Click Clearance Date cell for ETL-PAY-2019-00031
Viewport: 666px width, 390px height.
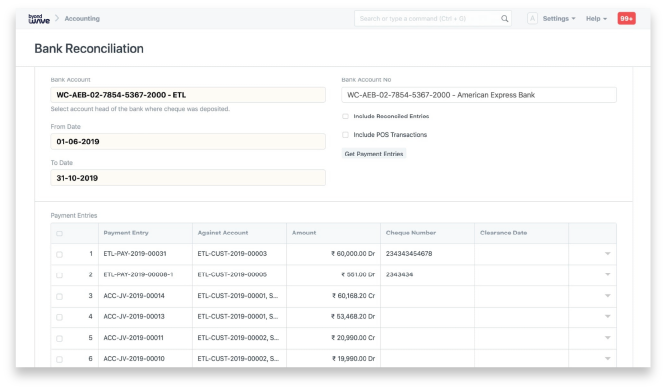click(x=521, y=254)
